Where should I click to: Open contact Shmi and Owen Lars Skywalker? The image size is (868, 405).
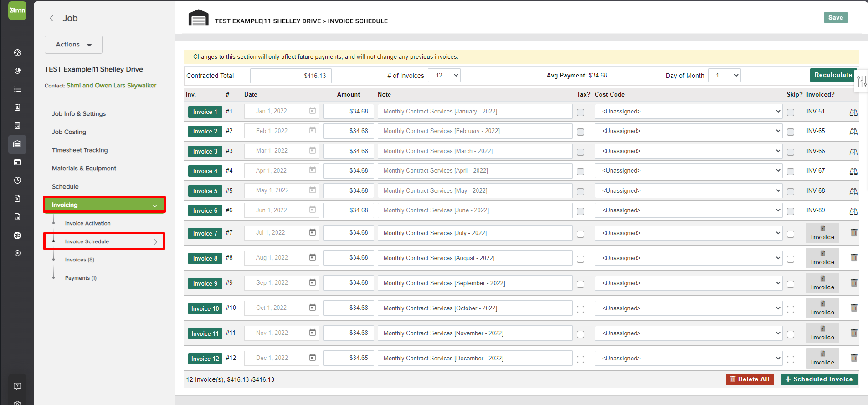pos(111,86)
